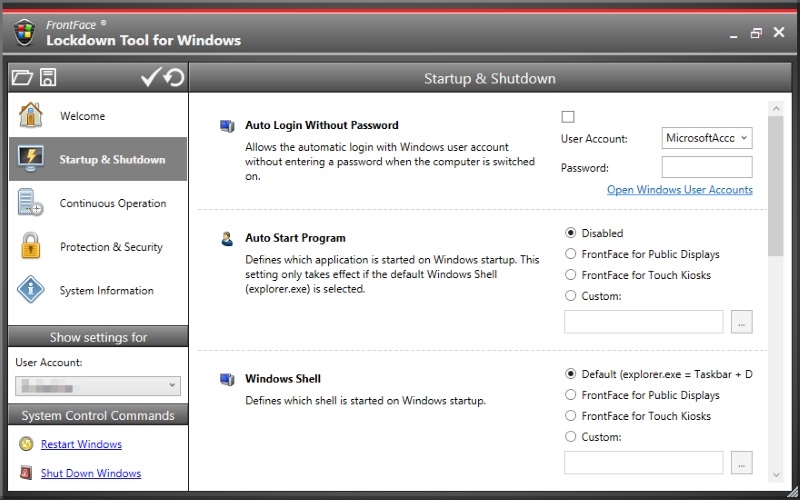
Task: Select Windows Shell 'FrontFace for Touch Kiosks'
Action: [x=571, y=416]
